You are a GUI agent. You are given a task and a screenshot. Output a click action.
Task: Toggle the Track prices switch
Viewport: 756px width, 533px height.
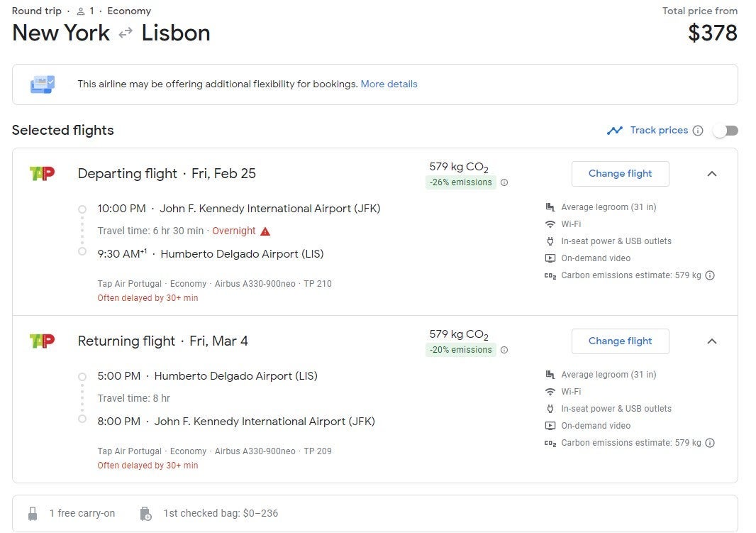coord(726,131)
